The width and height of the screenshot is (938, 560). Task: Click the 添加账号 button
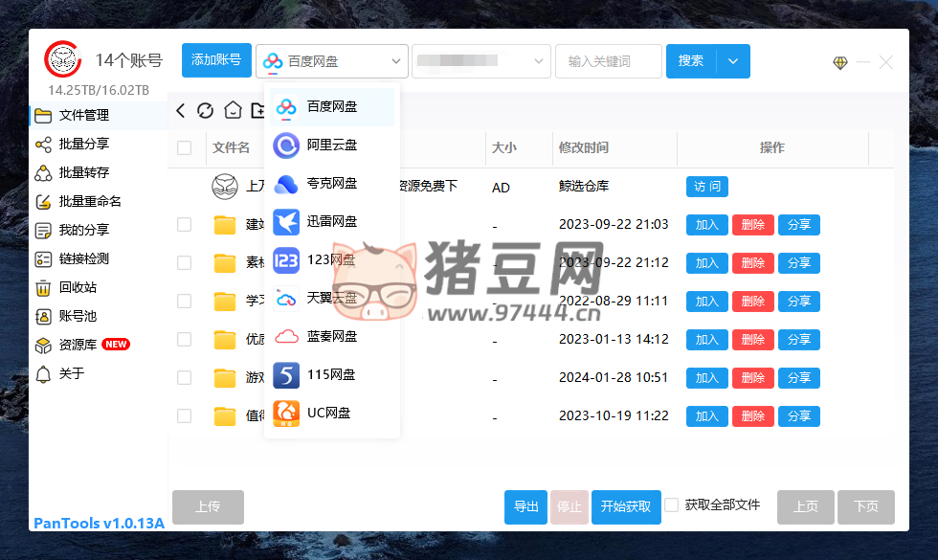[x=216, y=60]
